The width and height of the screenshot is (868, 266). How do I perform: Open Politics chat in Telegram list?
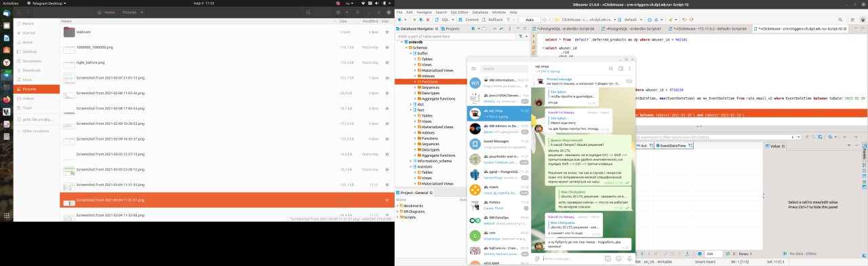tap(499, 204)
